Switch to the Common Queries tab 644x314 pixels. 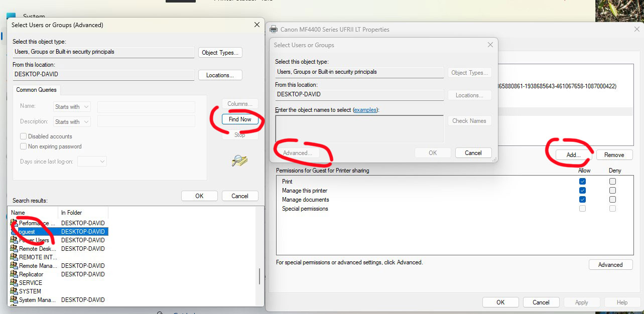pos(36,90)
